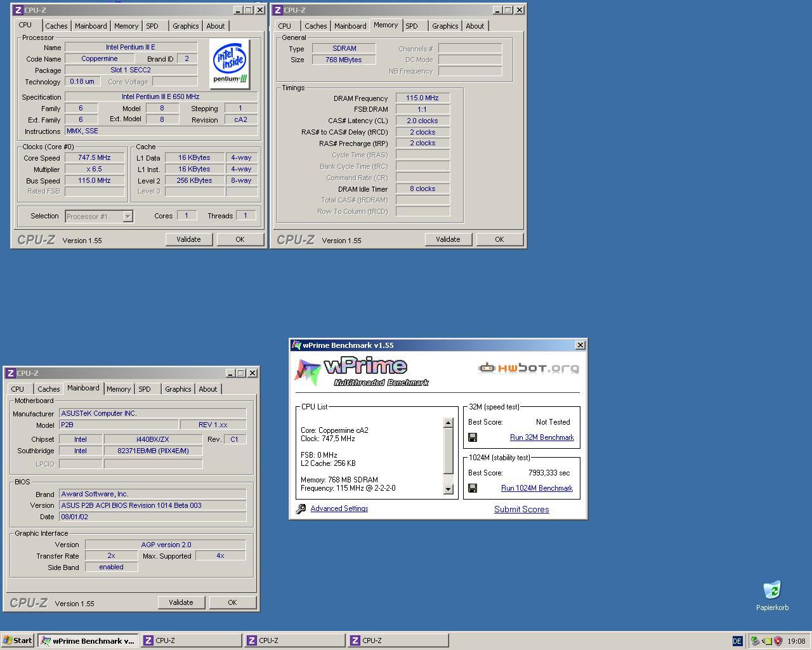Click the CPU List scrollbar up arrow
The height and width of the screenshot is (650, 812).
pyautogui.click(x=449, y=423)
